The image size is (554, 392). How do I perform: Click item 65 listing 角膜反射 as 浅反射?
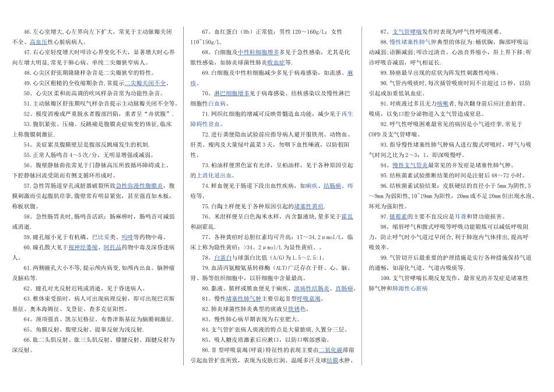click(84, 330)
